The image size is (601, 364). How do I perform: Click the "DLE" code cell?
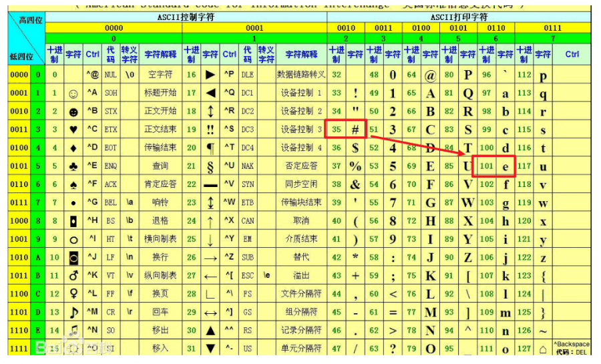(248, 74)
